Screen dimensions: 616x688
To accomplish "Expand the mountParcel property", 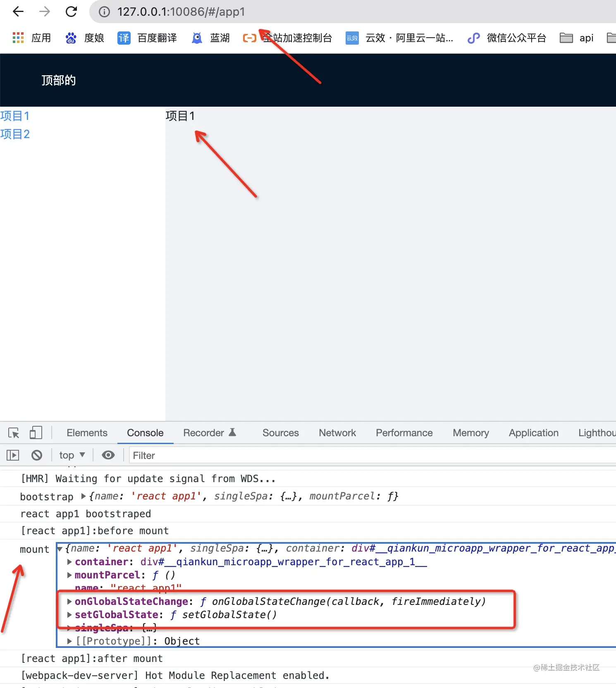I will coord(69,575).
